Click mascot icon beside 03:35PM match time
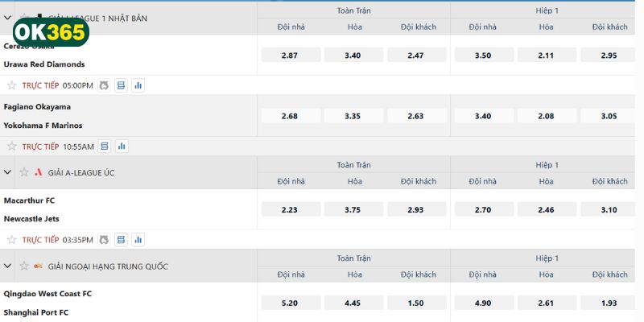Image resolution: width=644 pixels, height=322 pixels. click(104, 240)
